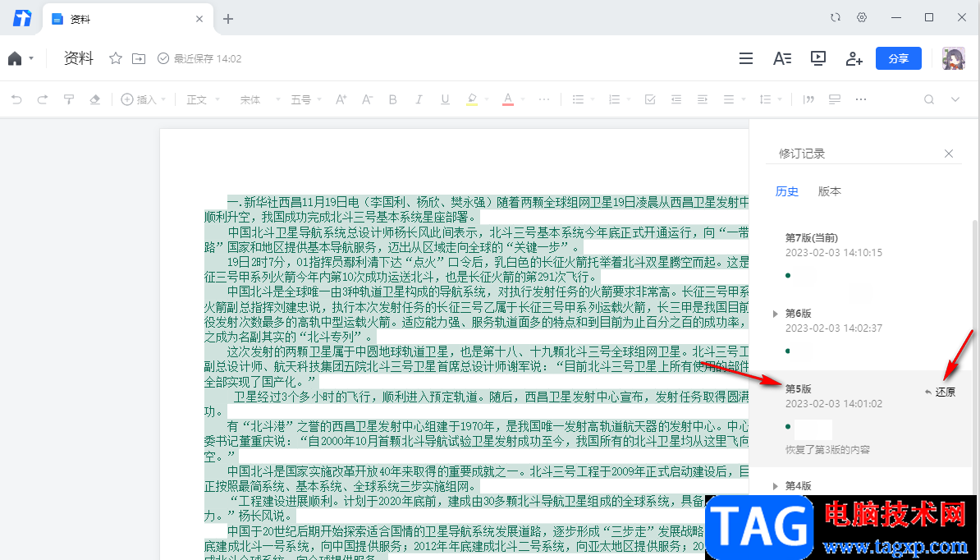
Task: Click the app logo icon
Action: tap(22, 18)
